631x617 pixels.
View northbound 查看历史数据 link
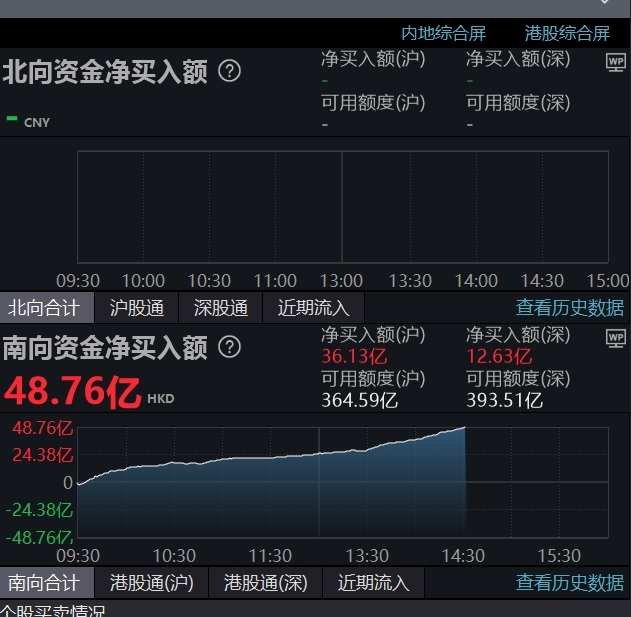pyautogui.click(x=570, y=308)
